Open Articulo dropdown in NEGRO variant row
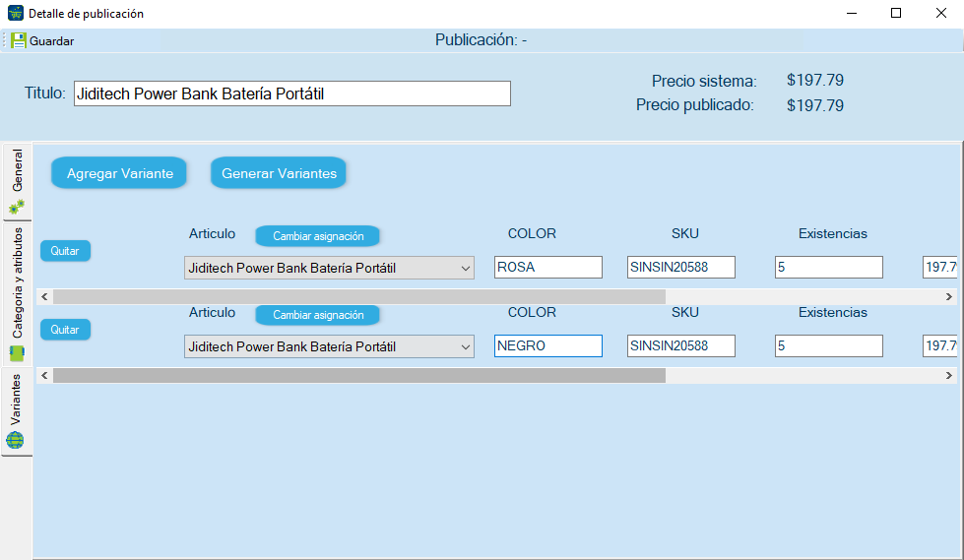 [x=329, y=346]
